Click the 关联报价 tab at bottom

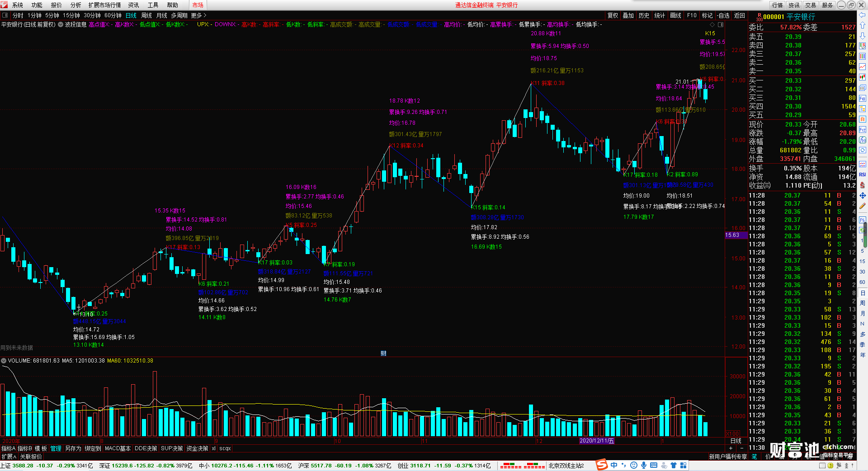31,457
